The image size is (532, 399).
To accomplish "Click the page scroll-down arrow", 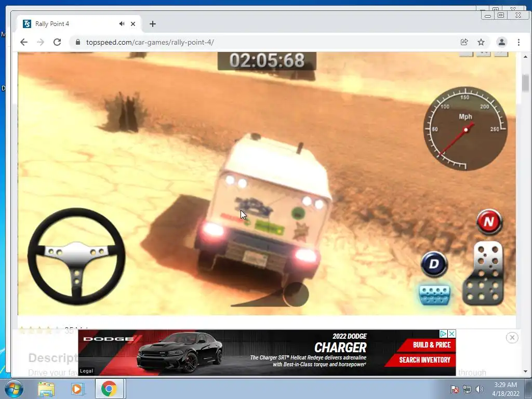I will (x=526, y=371).
